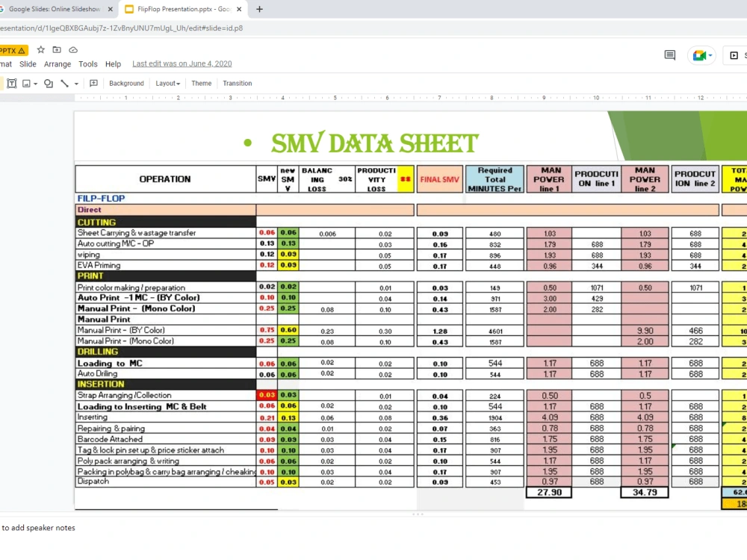Click the browser address bar URL
Image resolution: width=747 pixels, height=560 pixels.
(122, 28)
